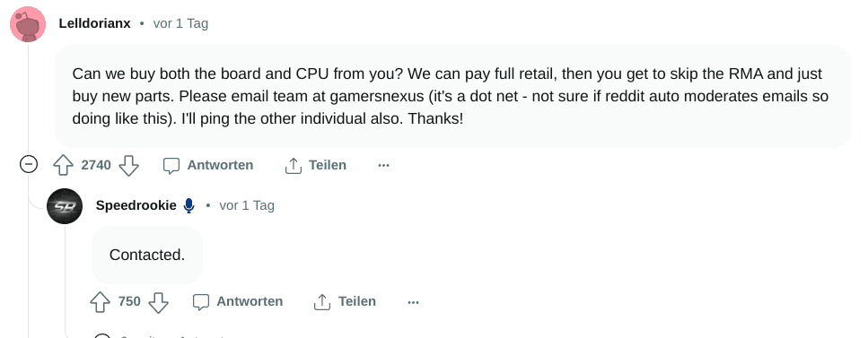868x338 pixels.
Task: Open Speedrookie's SR avatar image
Action: pyautogui.click(x=65, y=206)
